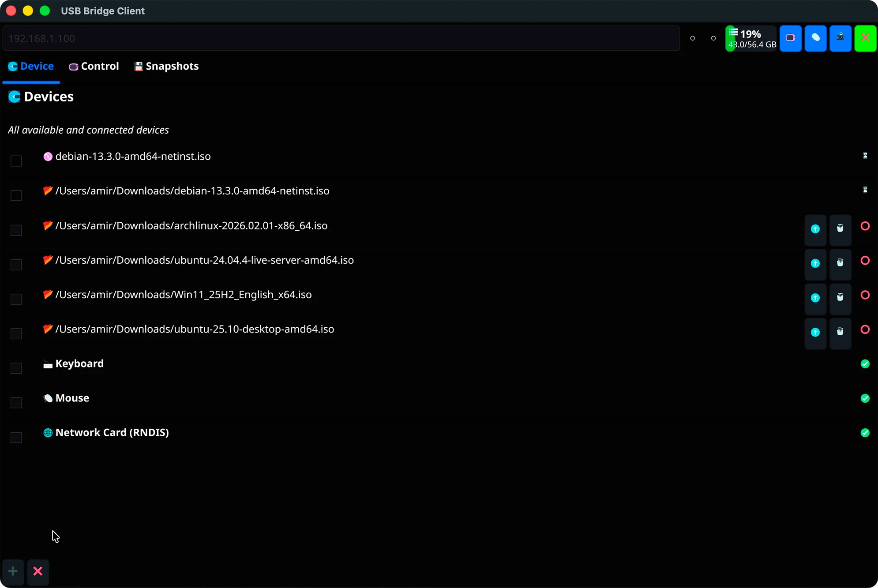Image resolution: width=878 pixels, height=588 pixels.
Task: Click the upload icon on the Win11 ISO row
Action: (x=815, y=299)
